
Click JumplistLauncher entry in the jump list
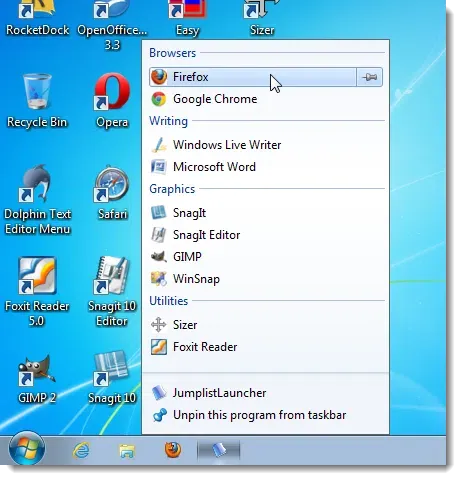pos(266,393)
